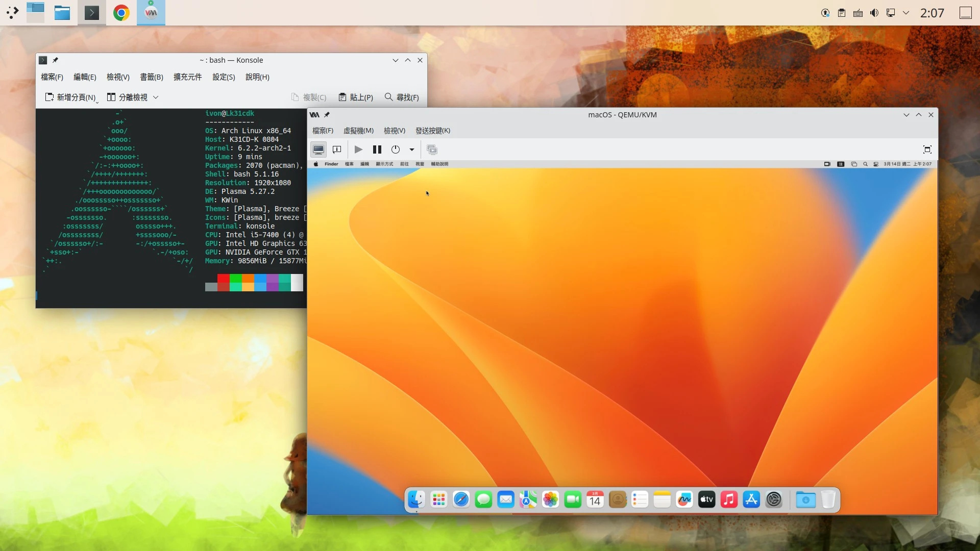Open System Settings gear in dock
The height and width of the screenshot is (551, 980).
click(774, 499)
